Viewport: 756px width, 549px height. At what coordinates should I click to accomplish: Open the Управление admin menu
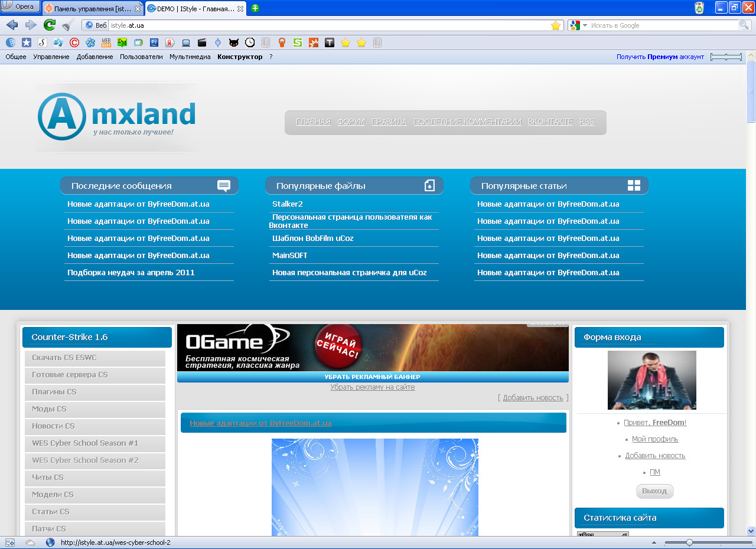tap(51, 57)
